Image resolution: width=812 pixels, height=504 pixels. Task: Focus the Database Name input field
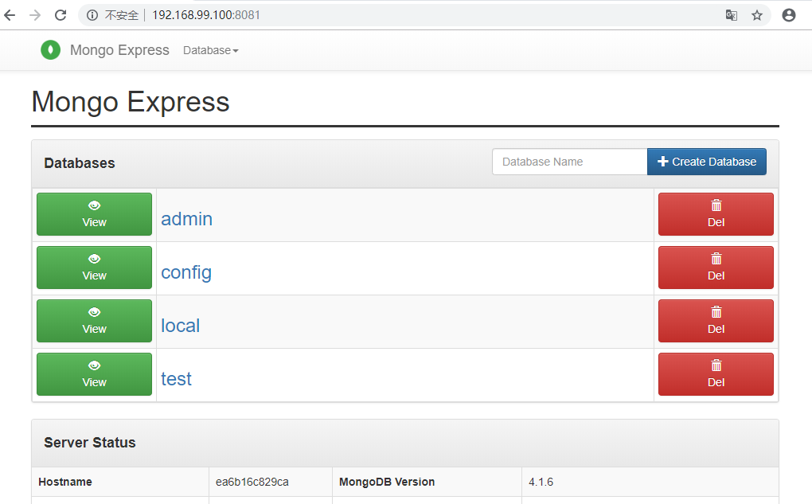coord(570,162)
